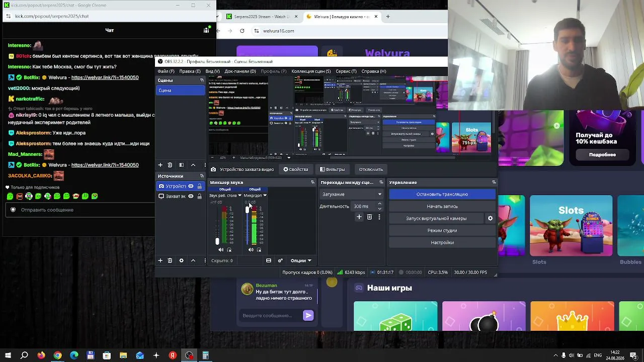Decrease transition duration with the down arrow

pyautogui.click(x=379, y=209)
